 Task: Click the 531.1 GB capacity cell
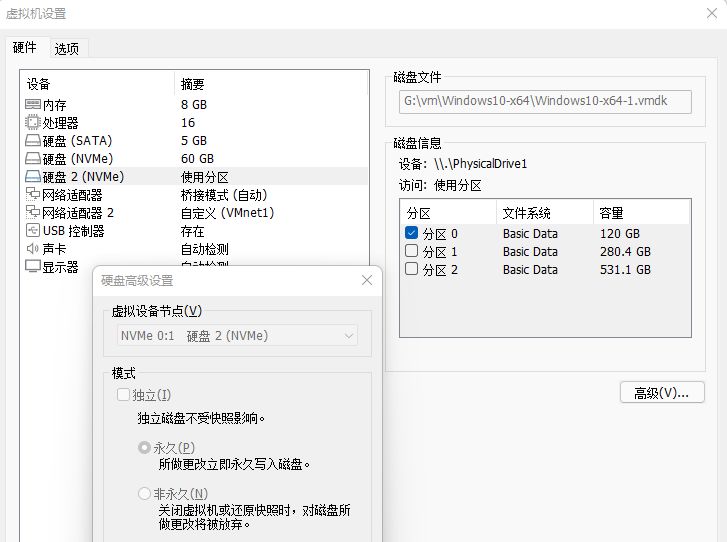625,270
